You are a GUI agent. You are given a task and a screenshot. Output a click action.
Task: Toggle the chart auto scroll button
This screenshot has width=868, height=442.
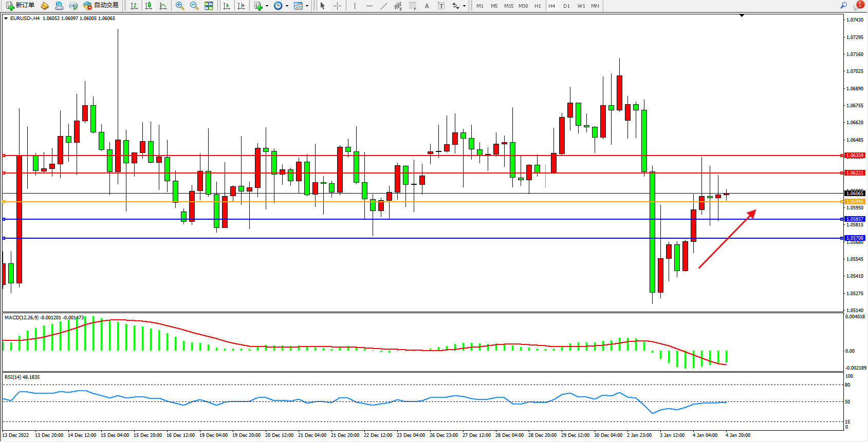[x=227, y=6]
